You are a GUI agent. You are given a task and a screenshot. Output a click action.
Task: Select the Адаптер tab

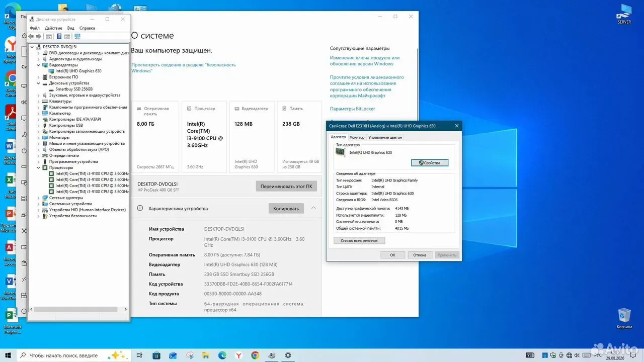[x=338, y=137]
